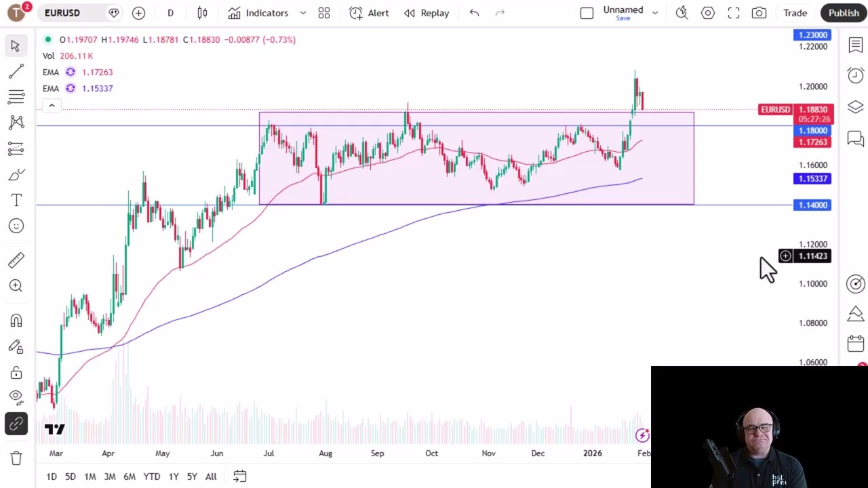Screen dimensions: 868x488
Task: Open the user profile avatar menu
Action: coord(16,13)
